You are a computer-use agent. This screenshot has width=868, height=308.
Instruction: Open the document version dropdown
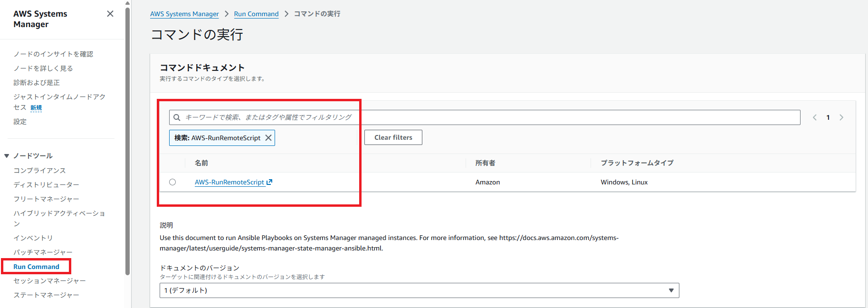pos(419,290)
